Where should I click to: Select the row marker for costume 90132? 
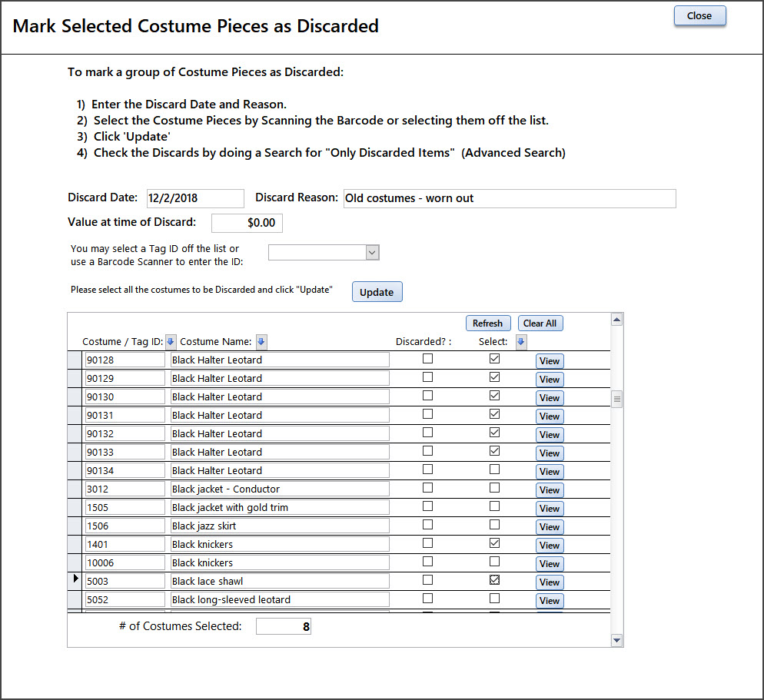click(x=75, y=433)
